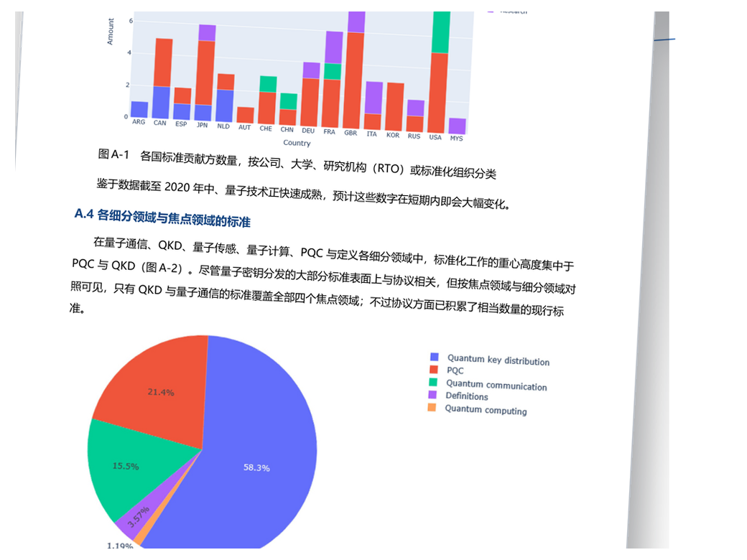Click the 'ESP' axis label
The image size is (747, 560).
(x=181, y=123)
